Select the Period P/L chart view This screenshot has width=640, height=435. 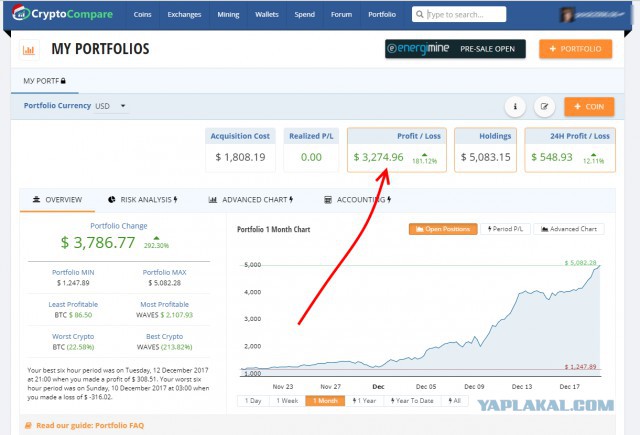pos(505,229)
